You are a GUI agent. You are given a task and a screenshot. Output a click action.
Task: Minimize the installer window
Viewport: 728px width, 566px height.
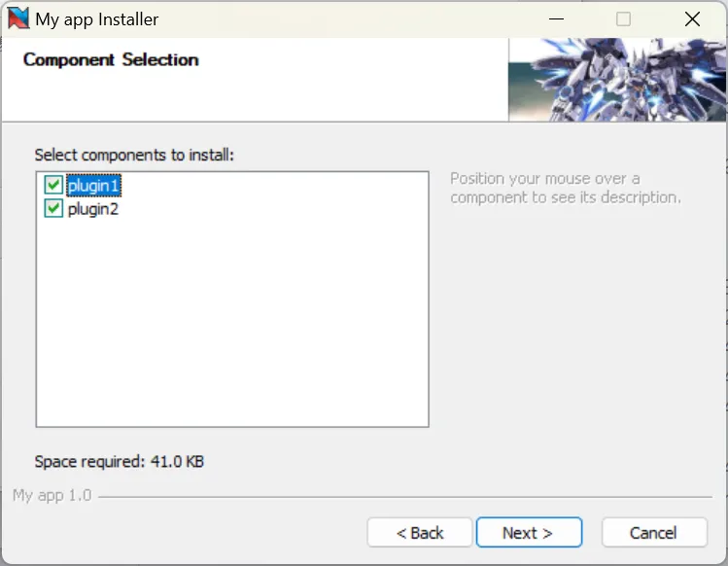[x=555, y=18]
